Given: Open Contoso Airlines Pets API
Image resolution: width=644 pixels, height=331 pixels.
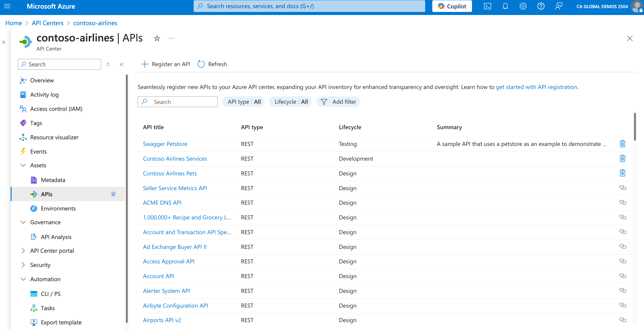Looking at the screenshot, I should tap(170, 173).
